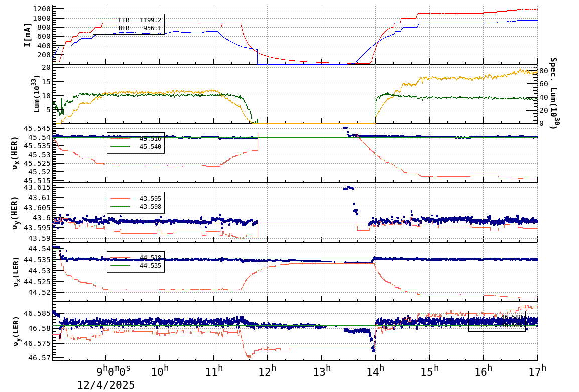Click the 1200 tick on current axis
579x392 pixels.
click(x=42, y=9)
